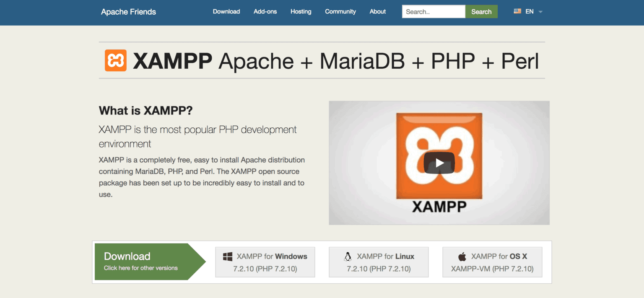The image size is (644, 298).
Task: Click the Windows logo icon
Action: coord(228,257)
